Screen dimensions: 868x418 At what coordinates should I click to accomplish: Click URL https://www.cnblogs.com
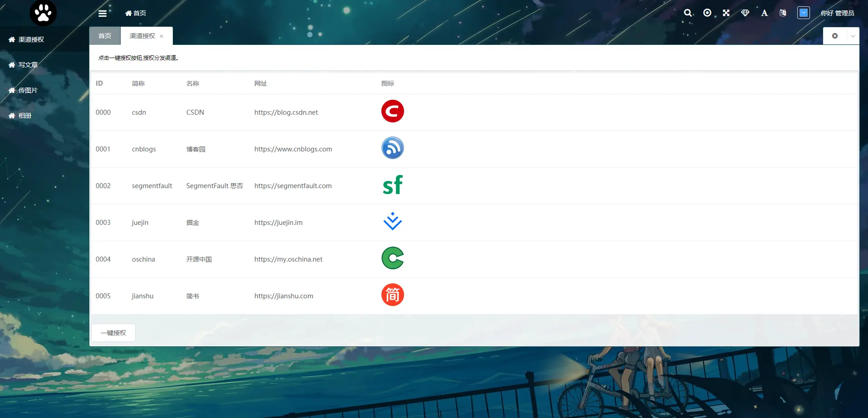click(293, 149)
